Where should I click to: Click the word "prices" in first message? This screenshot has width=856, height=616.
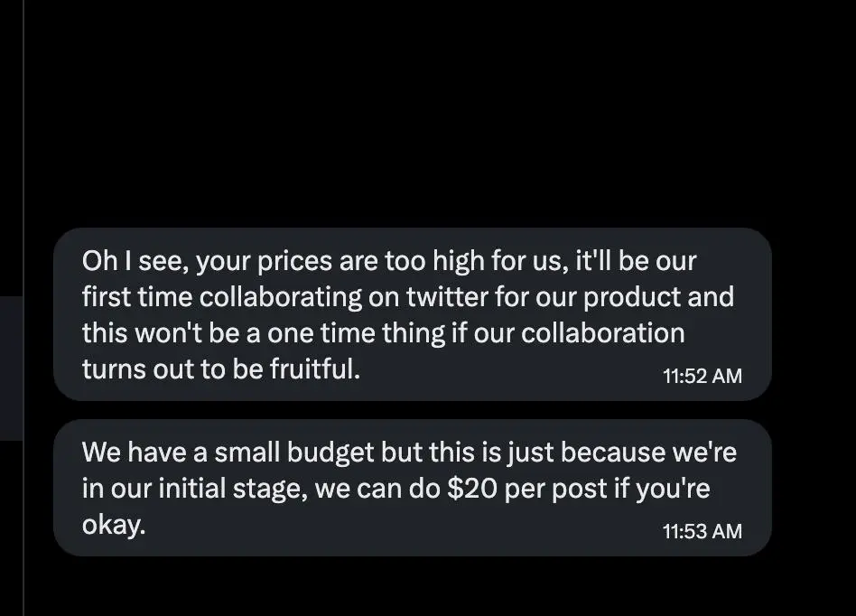point(294,262)
